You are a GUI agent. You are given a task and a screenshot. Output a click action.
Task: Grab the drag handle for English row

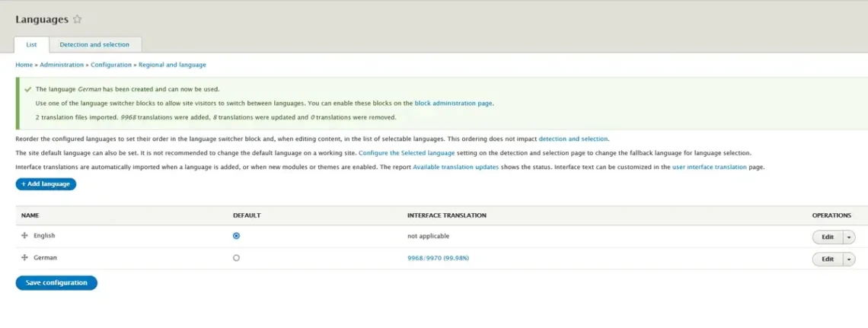click(x=24, y=236)
